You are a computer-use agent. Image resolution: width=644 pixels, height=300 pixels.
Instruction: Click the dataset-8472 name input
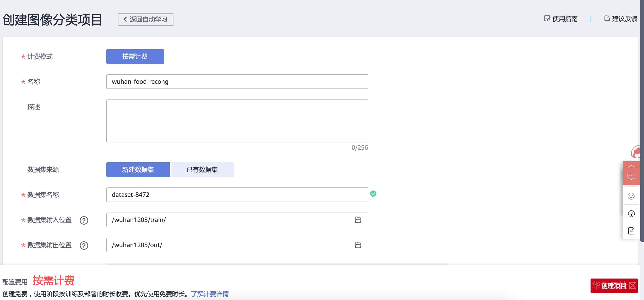pyautogui.click(x=237, y=195)
